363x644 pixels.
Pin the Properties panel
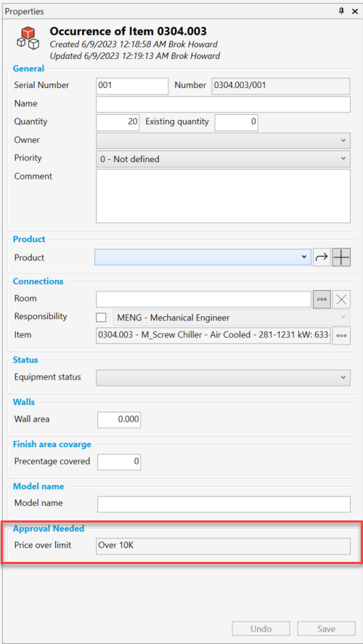coord(341,12)
